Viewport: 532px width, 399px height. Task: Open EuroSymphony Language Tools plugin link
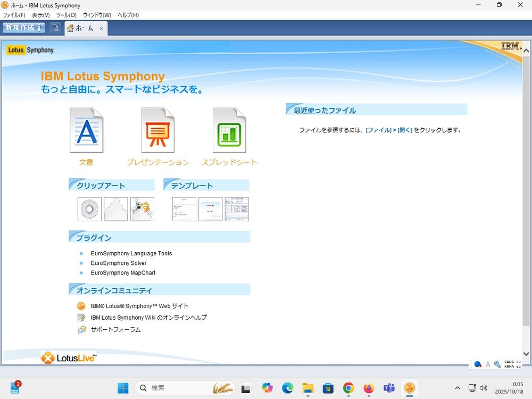[x=131, y=253]
